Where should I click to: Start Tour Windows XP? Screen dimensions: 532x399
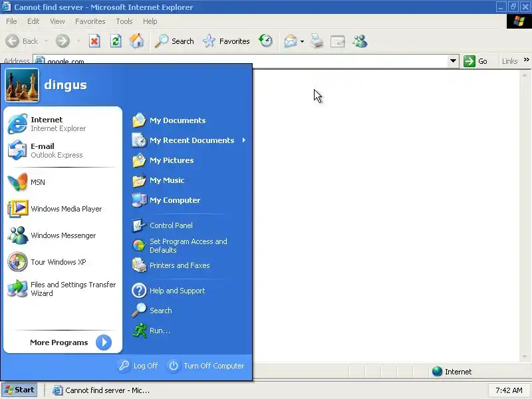click(x=63, y=262)
